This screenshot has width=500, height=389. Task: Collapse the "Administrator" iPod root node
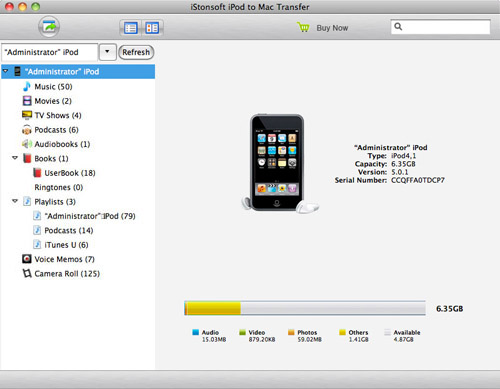click(x=6, y=71)
